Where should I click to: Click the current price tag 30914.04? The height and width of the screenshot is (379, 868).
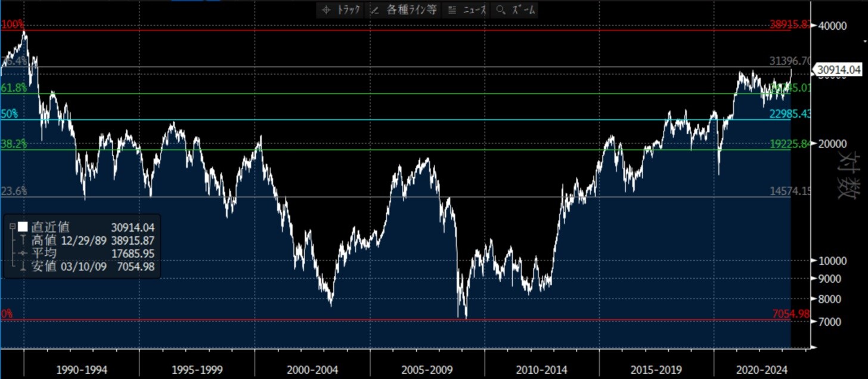click(839, 70)
